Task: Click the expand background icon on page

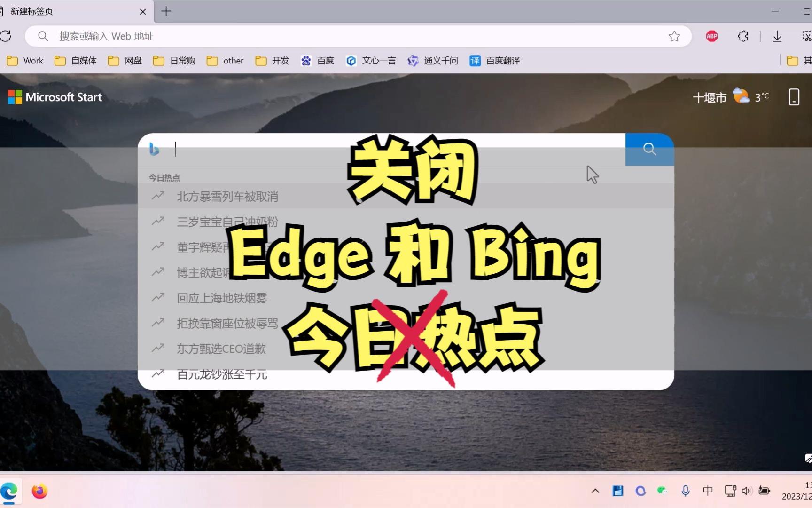Action: pos(808,458)
